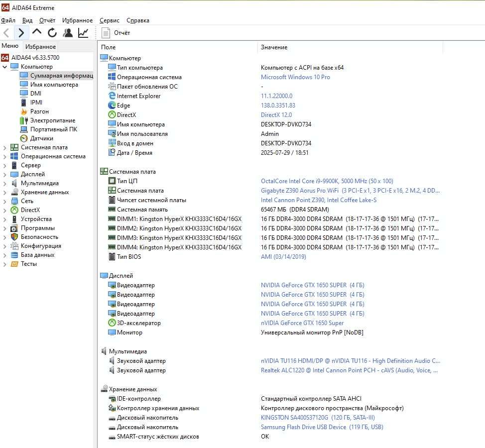Click the Безопасность shield icon
The height and width of the screenshot is (448, 485).
[x=14, y=237]
